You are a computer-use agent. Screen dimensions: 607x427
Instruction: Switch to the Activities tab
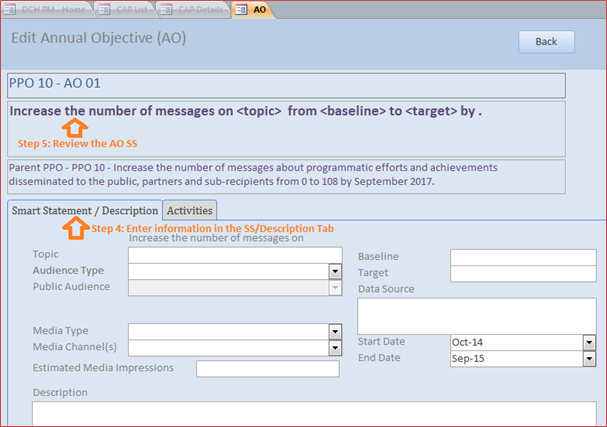point(190,211)
